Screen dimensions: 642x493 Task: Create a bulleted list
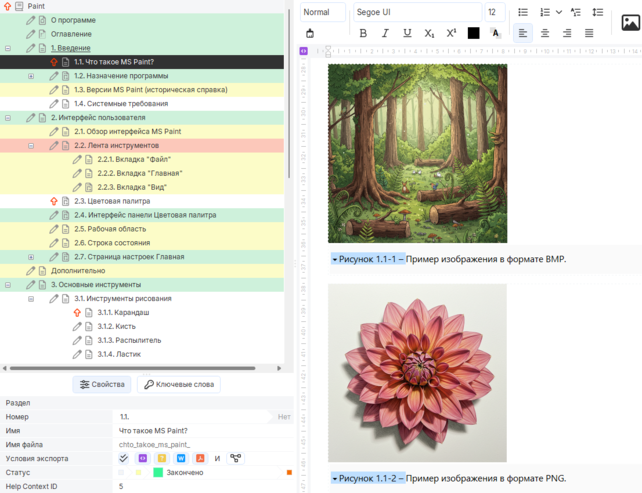tap(523, 12)
